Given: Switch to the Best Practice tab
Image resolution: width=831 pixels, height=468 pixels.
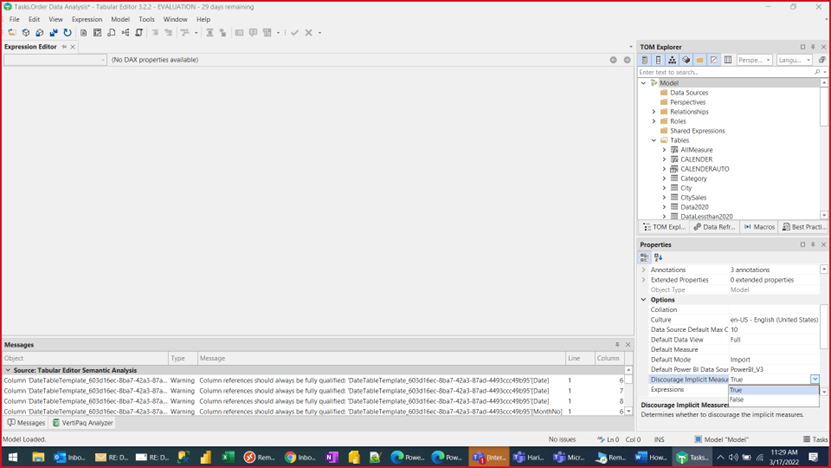Looking at the screenshot, I should coord(804,227).
